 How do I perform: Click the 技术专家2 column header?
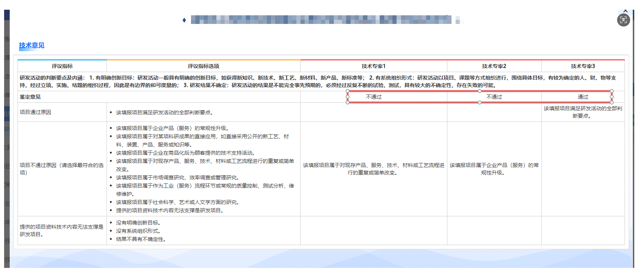[494, 66]
